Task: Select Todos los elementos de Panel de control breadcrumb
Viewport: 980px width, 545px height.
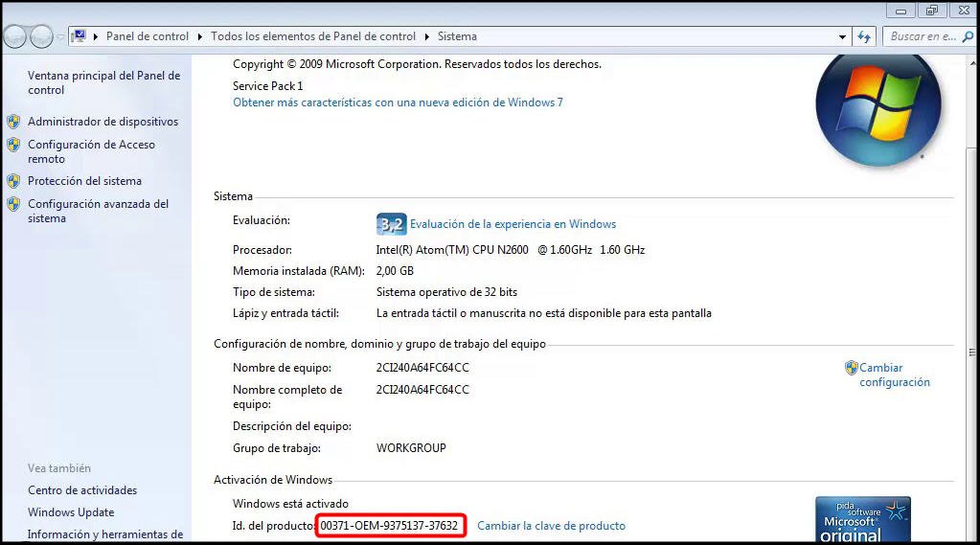Action: (x=312, y=36)
